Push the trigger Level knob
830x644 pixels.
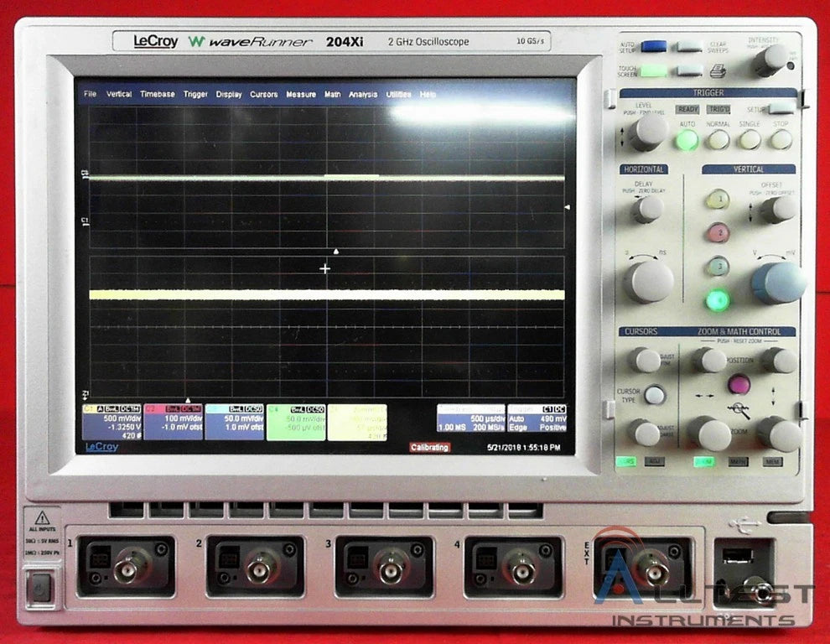[x=648, y=132]
